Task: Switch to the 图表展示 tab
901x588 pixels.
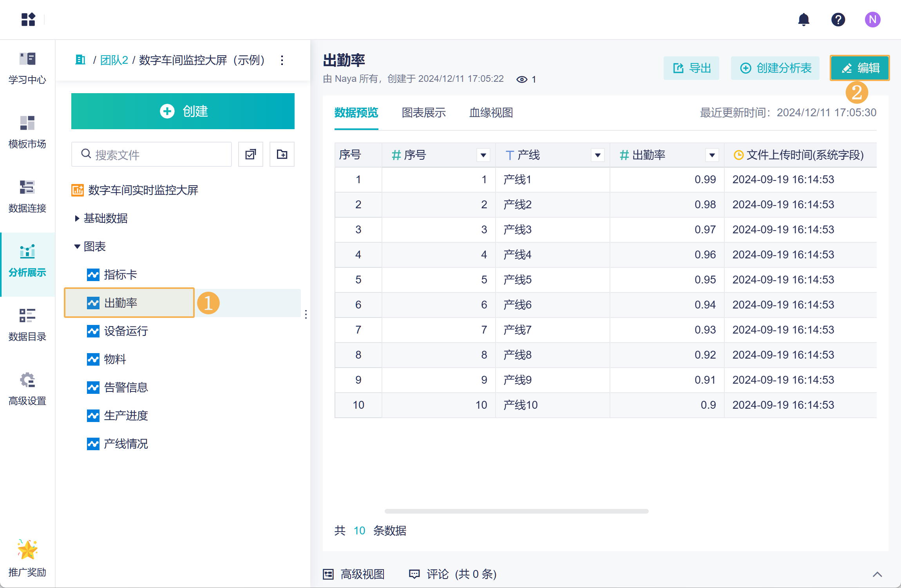Action: tap(423, 113)
